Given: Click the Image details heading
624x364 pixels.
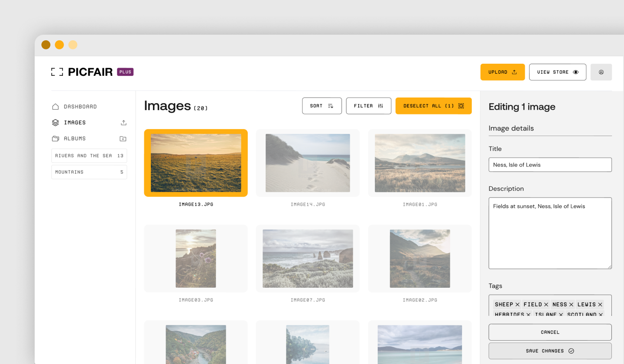Looking at the screenshot, I should (x=511, y=128).
